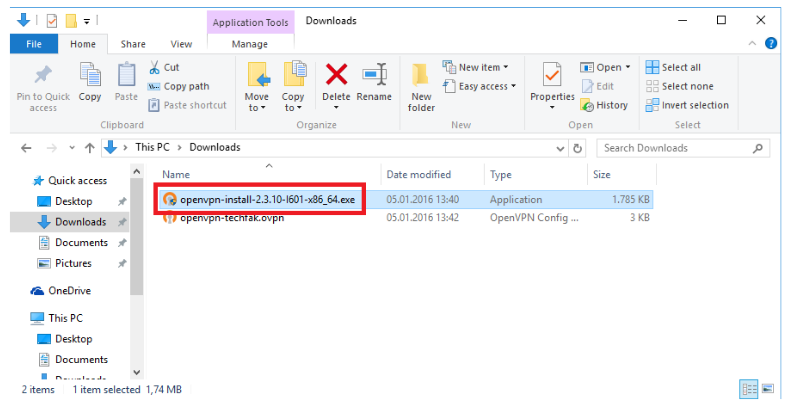Collapse the ribbon with chevron
This screenshot has width=790, height=413.
pyautogui.click(x=752, y=43)
